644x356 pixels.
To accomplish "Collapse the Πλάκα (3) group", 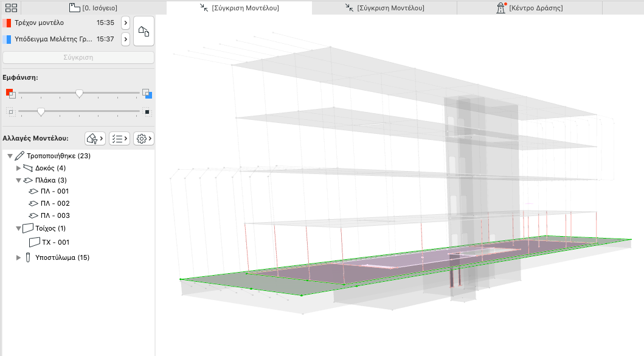I will 18,180.
